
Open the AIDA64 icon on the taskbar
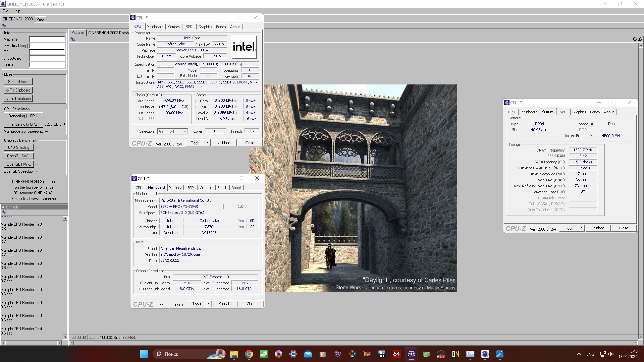click(x=396, y=354)
